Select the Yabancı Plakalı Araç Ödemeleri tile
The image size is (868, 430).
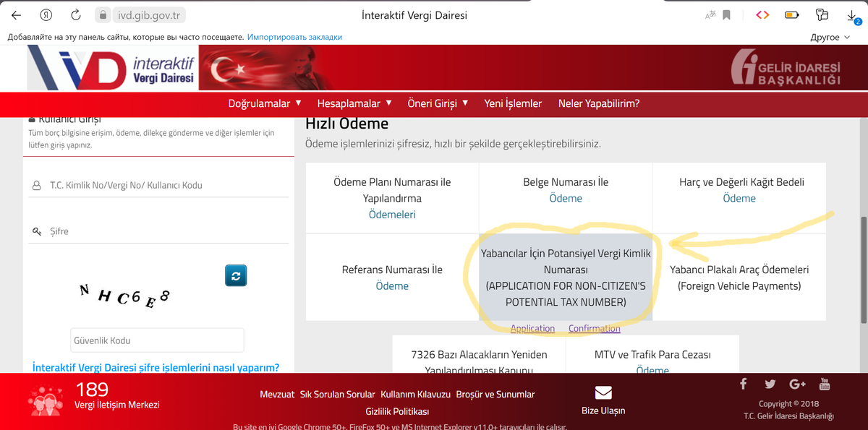click(739, 278)
